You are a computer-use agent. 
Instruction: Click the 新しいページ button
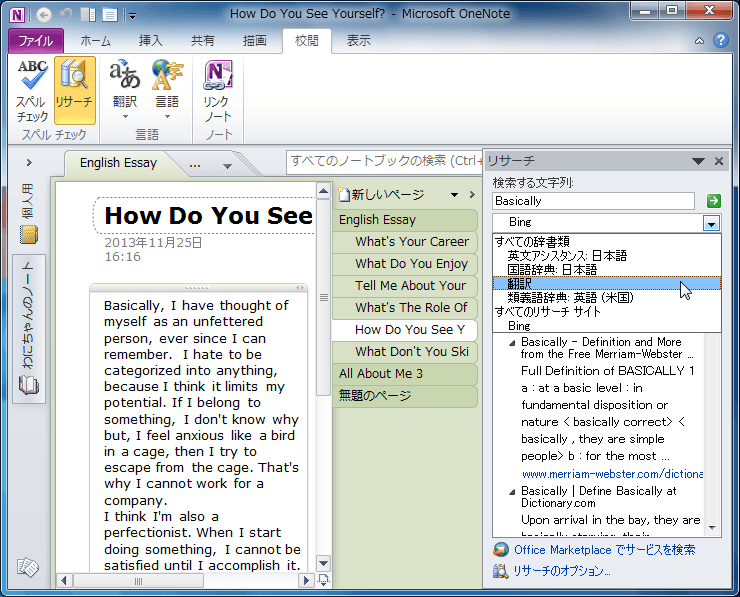coord(382,194)
